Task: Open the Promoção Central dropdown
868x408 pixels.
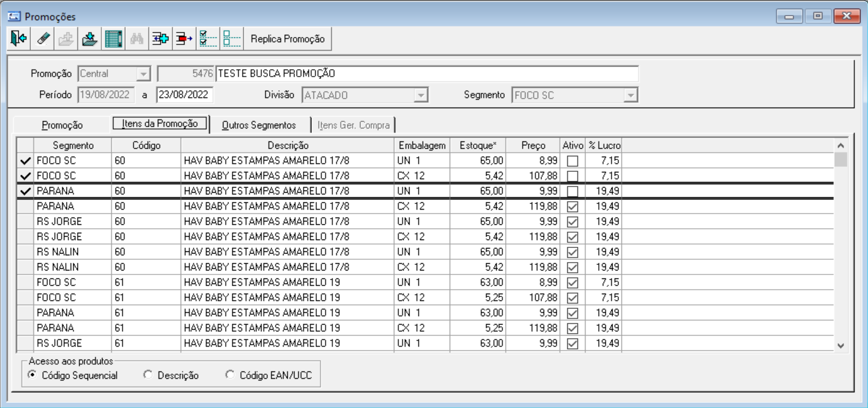Action: coord(143,74)
